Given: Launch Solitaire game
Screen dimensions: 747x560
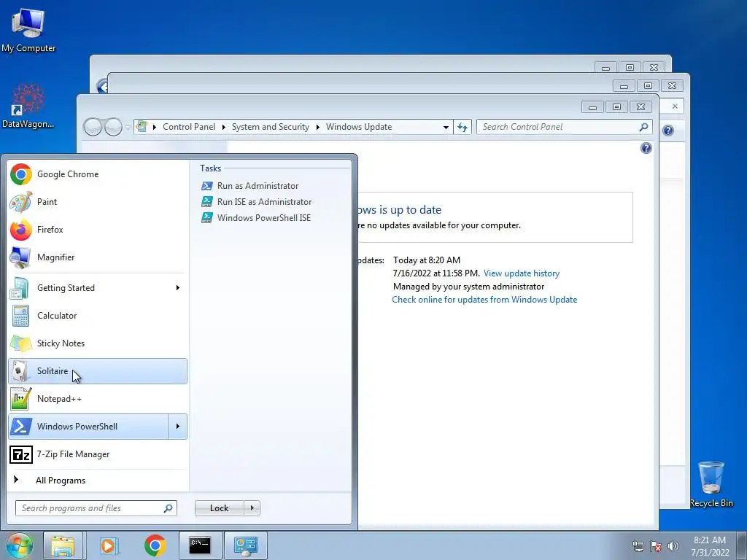Looking at the screenshot, I should coord(98,371).
